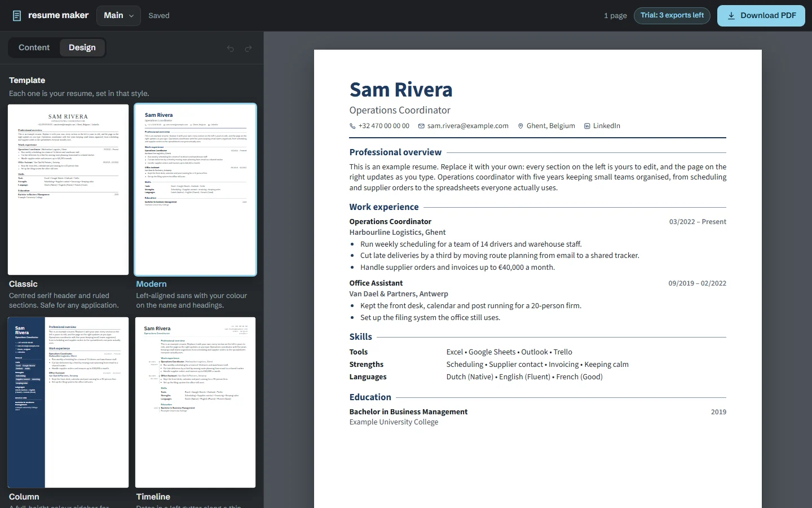Click the Operations Coordinator subtitle under name
Screen dimensions: 812x508
400,110
